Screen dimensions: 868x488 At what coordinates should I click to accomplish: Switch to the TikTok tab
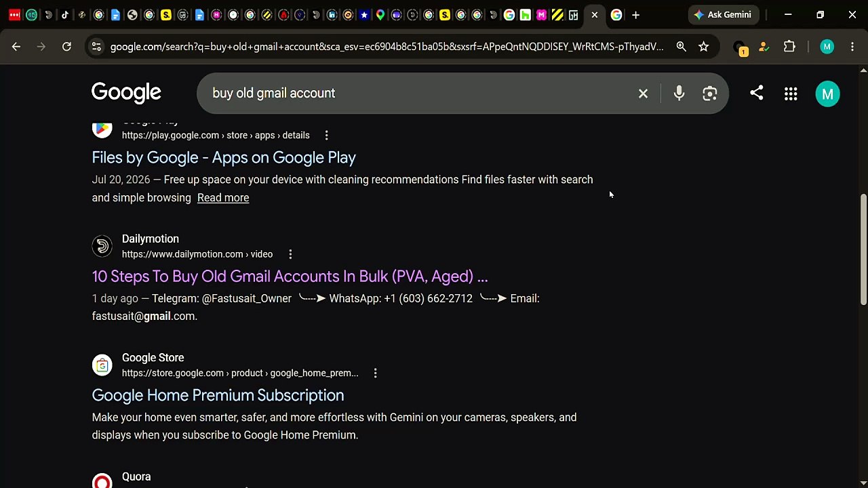tap(65, 15)
